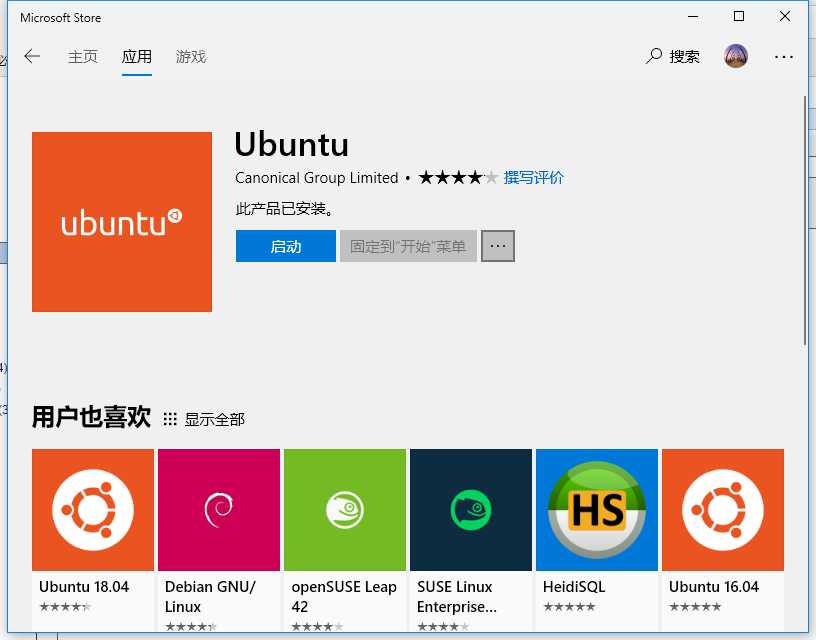Click 显示全部 show all link
The image size is (816, 640).
(x=214, y=419)
